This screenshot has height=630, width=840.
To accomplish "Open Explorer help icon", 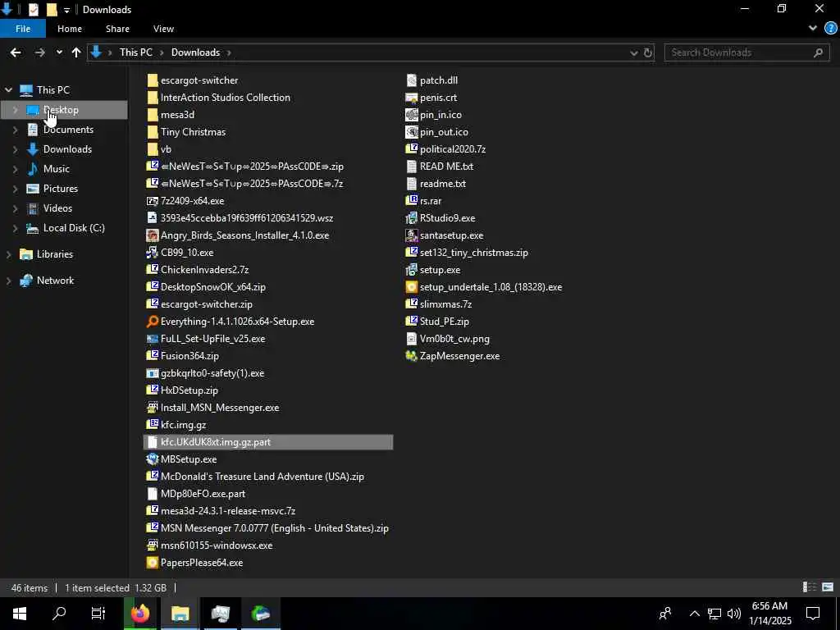I will (x=831, y=29).
